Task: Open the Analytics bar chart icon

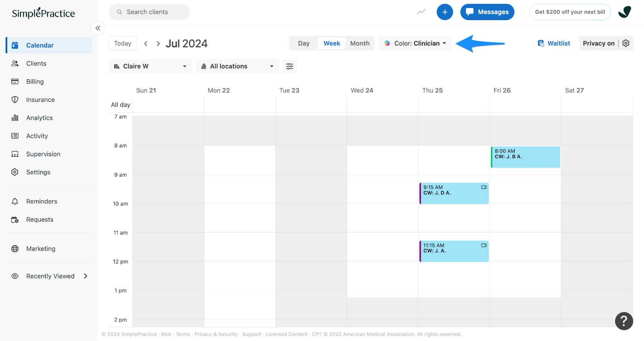Action: click(15, 118)
